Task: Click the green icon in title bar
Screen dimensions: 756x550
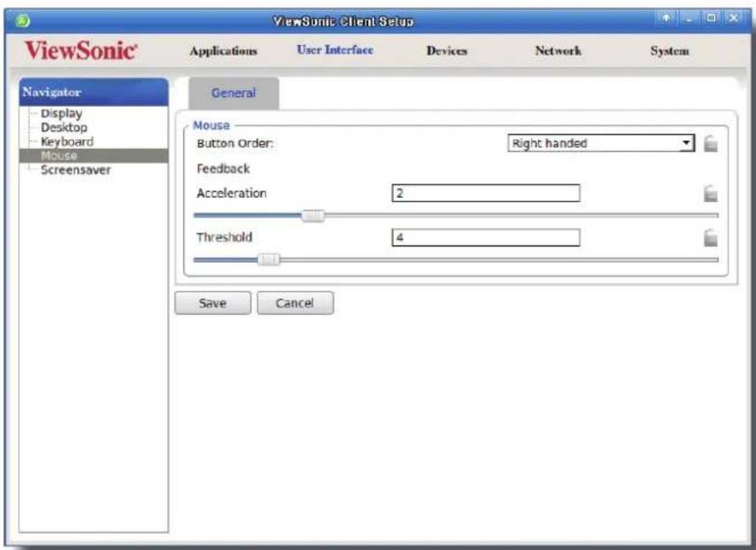Action: pyautogui.click(x=22, y=20)
